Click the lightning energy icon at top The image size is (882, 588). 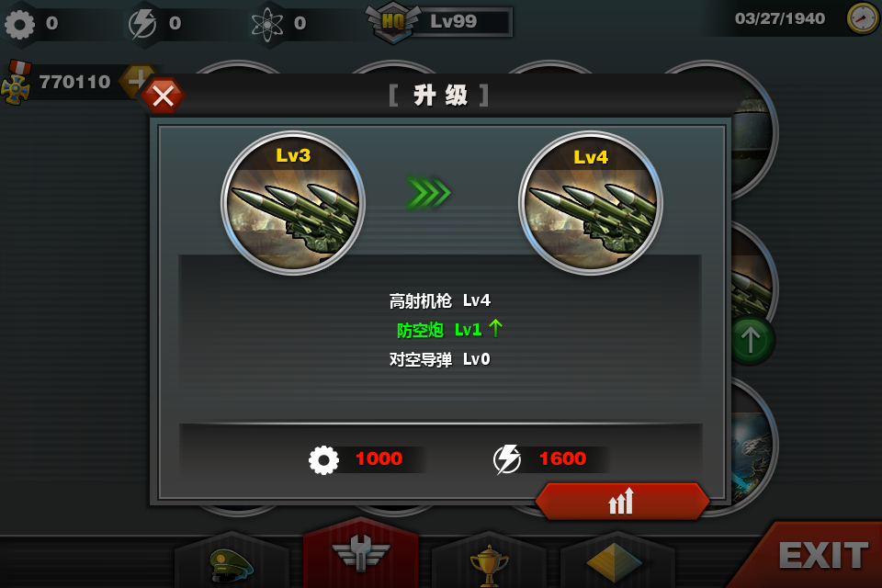142,24
